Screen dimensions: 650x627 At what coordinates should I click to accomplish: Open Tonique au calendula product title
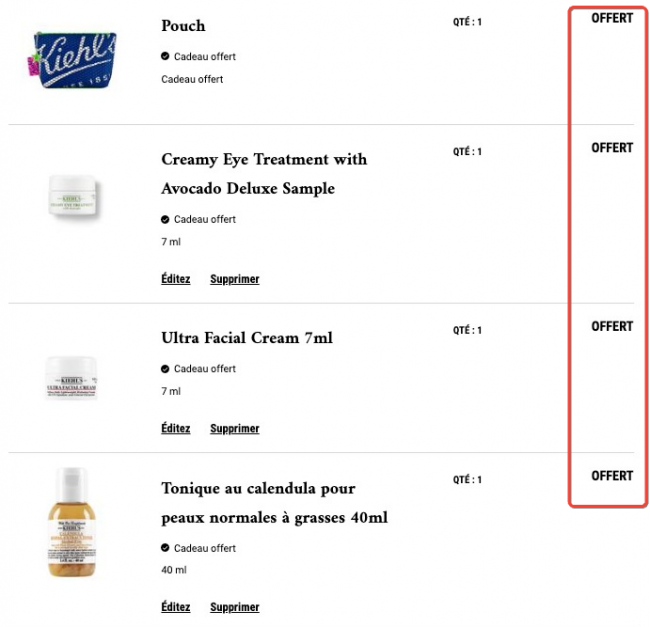[x=274, y=503]
